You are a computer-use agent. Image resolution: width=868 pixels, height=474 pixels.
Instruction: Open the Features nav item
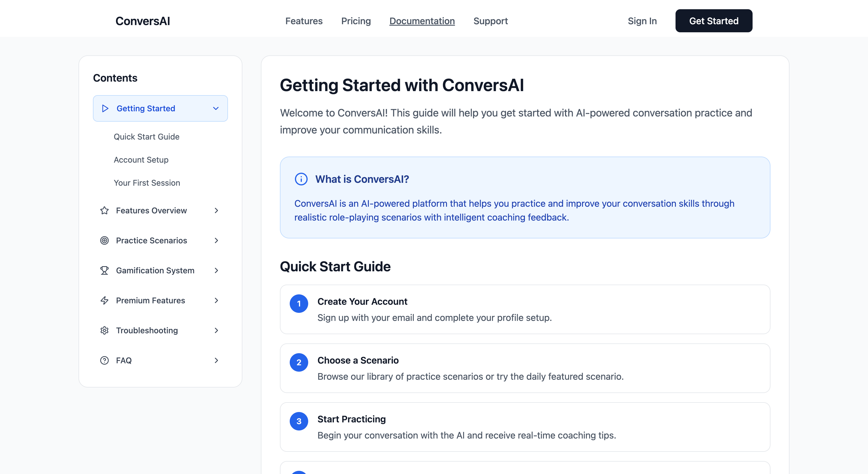pyautogui.click(x=304, y=21)
